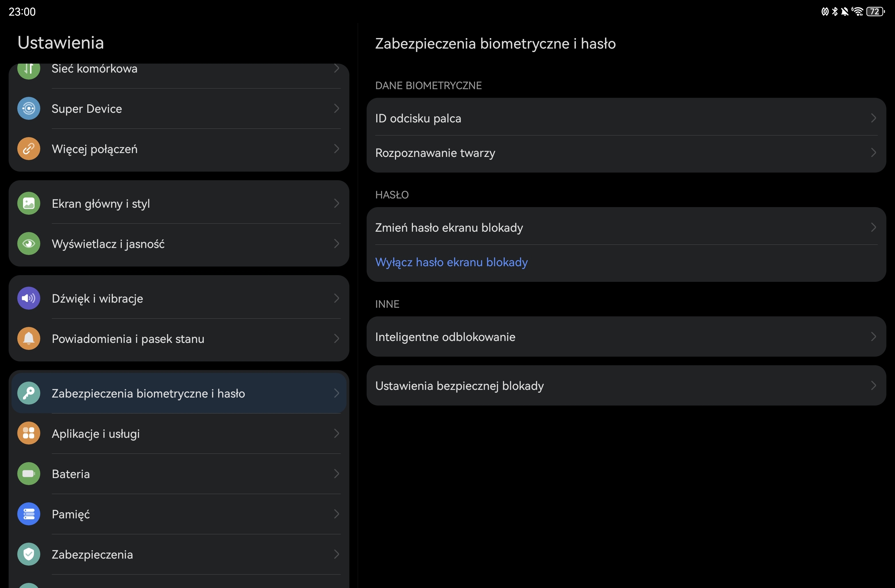Screen dimensions: 895x588
Task: Tap the Aplikacje i usługi grid icon
Action: [28, 433]
